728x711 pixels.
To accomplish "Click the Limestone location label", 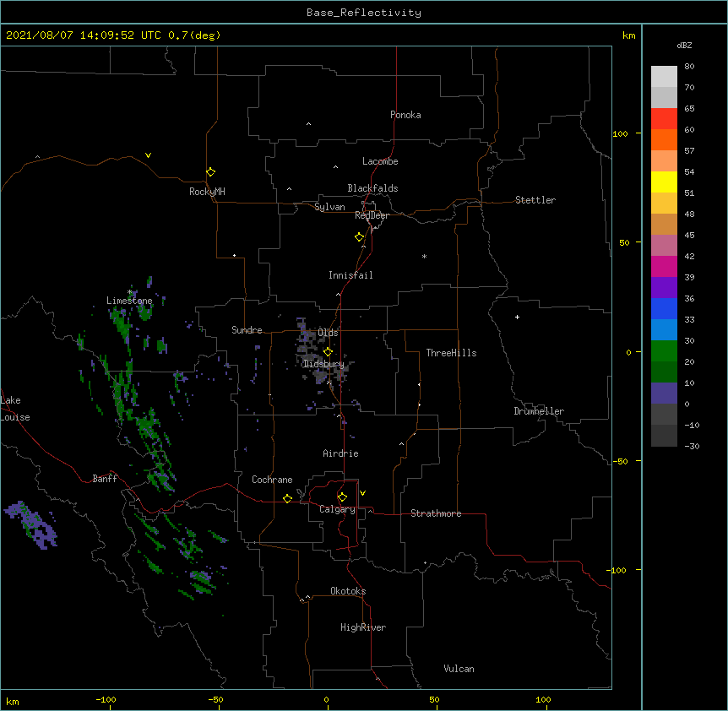I will (129, 301).
